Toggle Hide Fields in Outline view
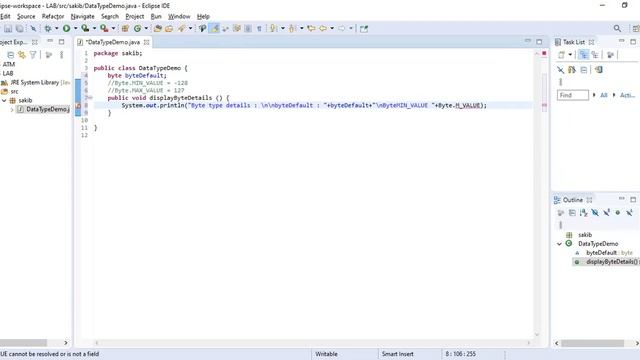This screenshot has width=640, height=360. (x=595, y=213)
